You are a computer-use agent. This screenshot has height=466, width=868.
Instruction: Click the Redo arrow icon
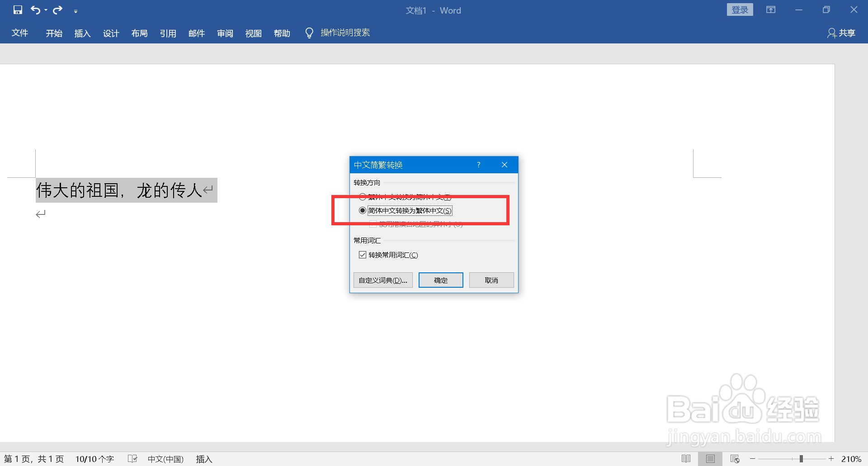click(58, 10)
